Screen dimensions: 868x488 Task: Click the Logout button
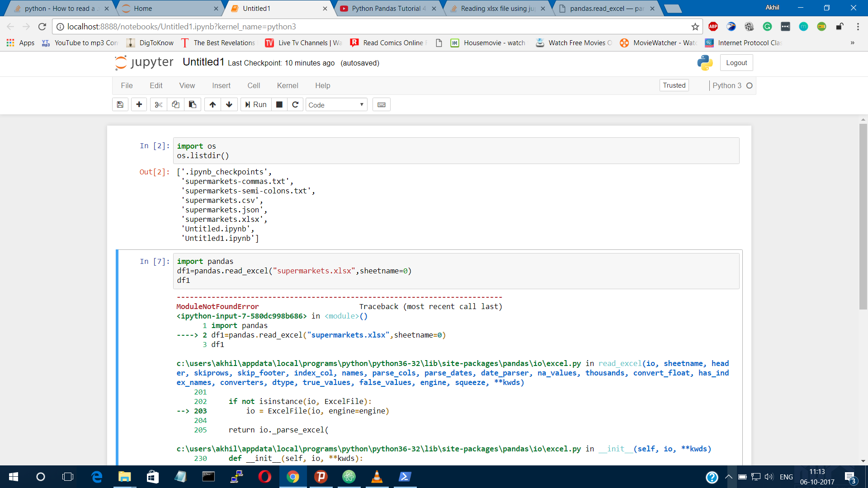coord(736,63)
